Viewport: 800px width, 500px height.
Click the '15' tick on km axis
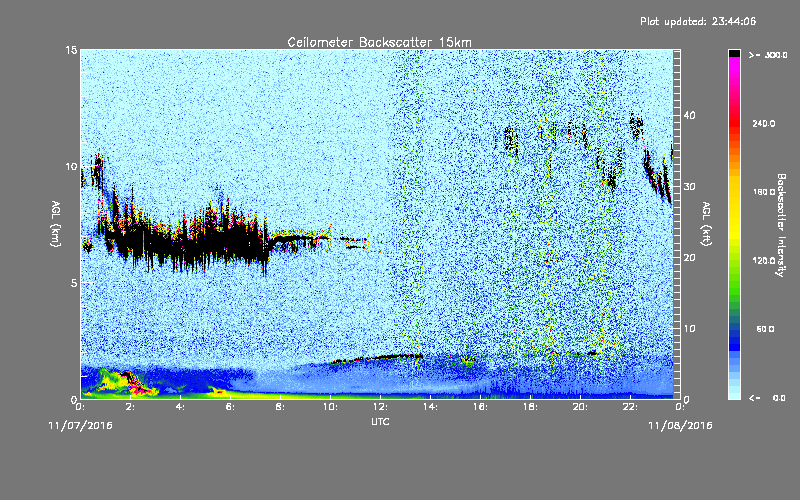pyautogui.click(x=71, y=50)
